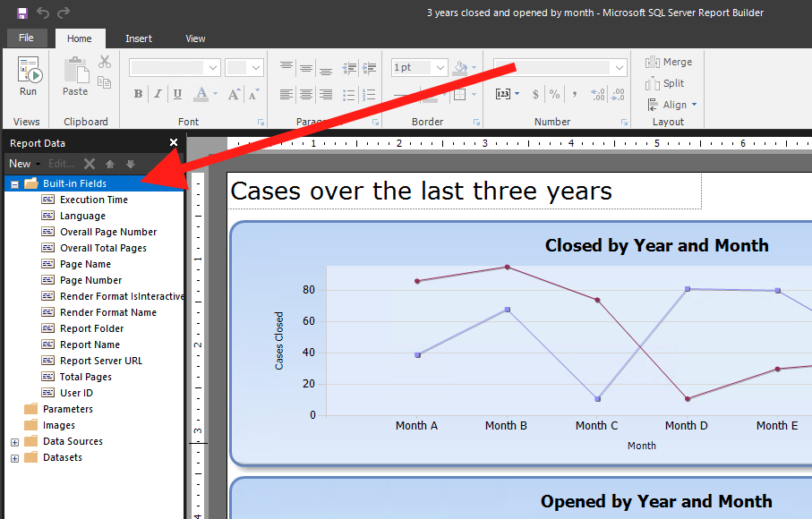Viewport: 812px width, 519px height.
Task: Select the Execution Time built-in field
Action: 93,200
